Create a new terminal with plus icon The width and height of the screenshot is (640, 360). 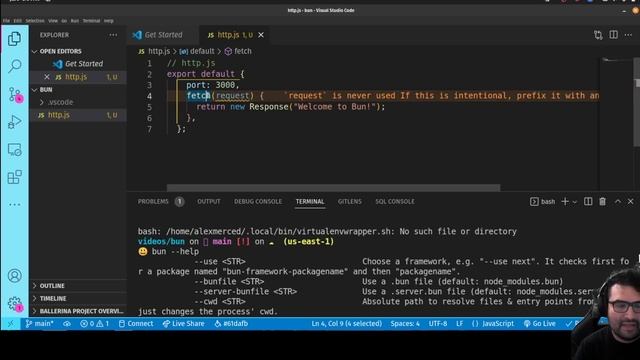tap(565, 202)
